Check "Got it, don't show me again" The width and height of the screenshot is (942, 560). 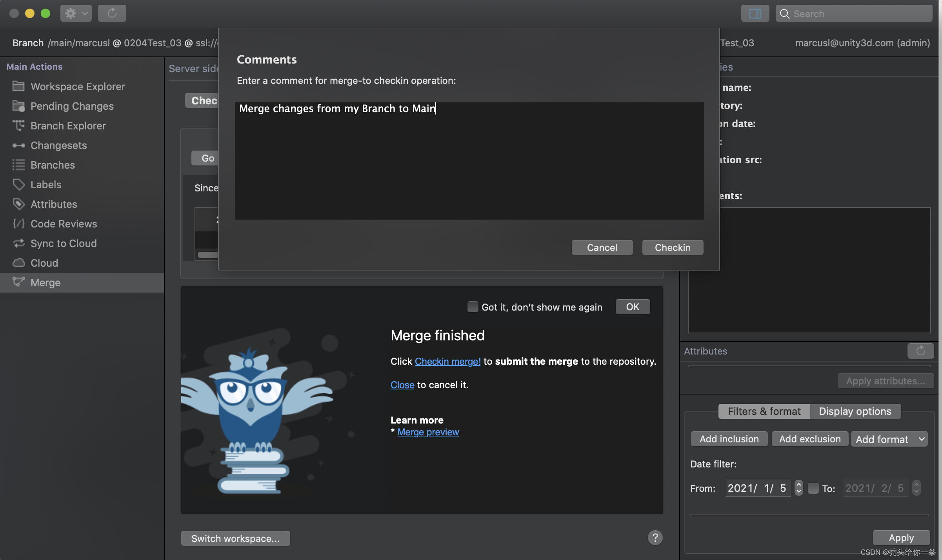(x=473, y=307)
